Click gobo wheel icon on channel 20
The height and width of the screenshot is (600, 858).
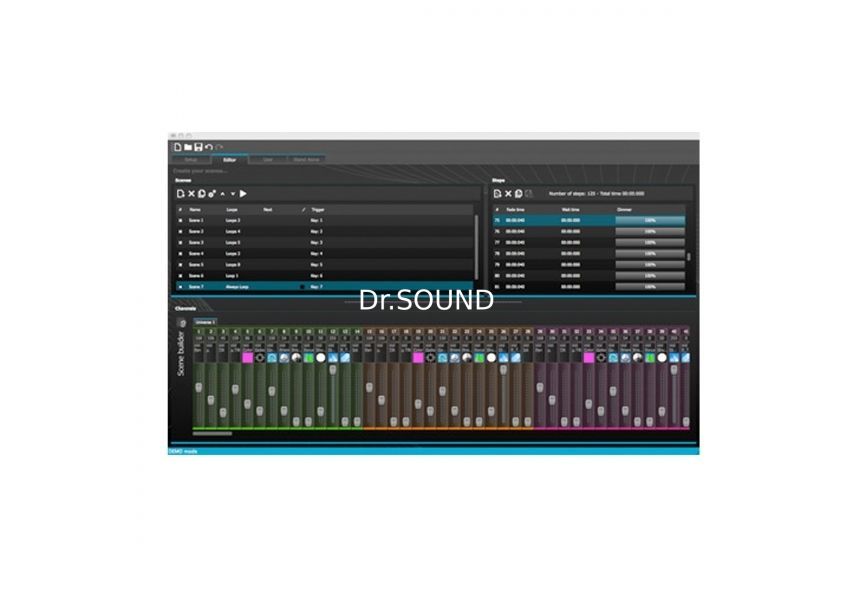coord(431,358)
